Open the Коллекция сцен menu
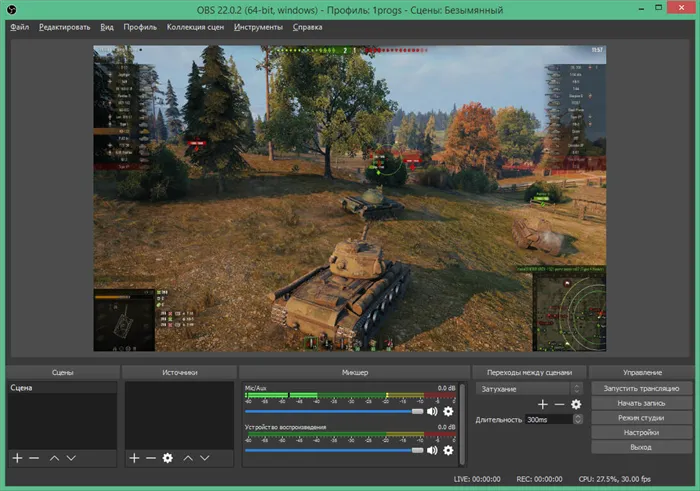 click(195, 27)
